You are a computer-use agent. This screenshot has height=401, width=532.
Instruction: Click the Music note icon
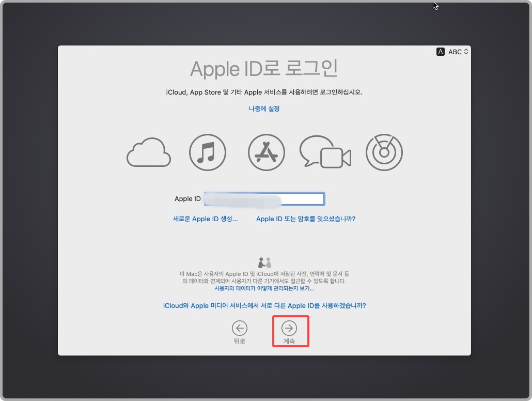point(208,152)
